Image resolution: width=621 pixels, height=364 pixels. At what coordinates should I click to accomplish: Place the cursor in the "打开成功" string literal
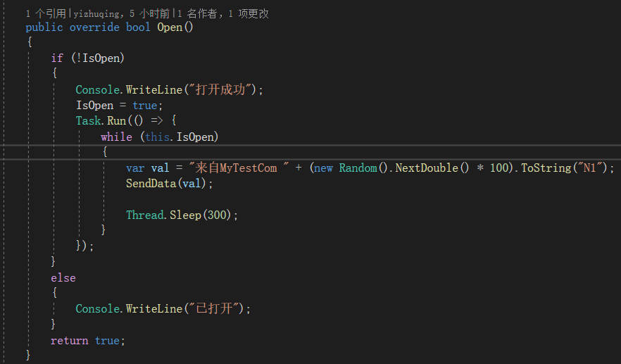click(x=220, y=89)
